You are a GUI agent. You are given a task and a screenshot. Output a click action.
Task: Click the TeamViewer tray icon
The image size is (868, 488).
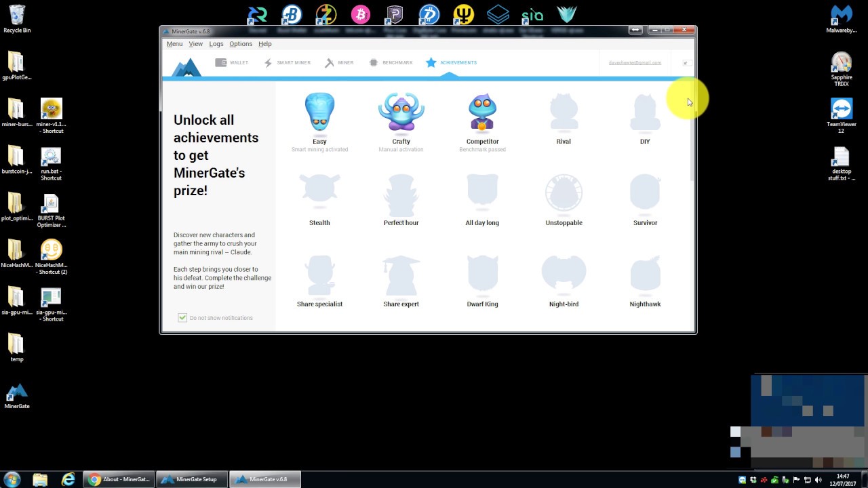tap(743, 480)
